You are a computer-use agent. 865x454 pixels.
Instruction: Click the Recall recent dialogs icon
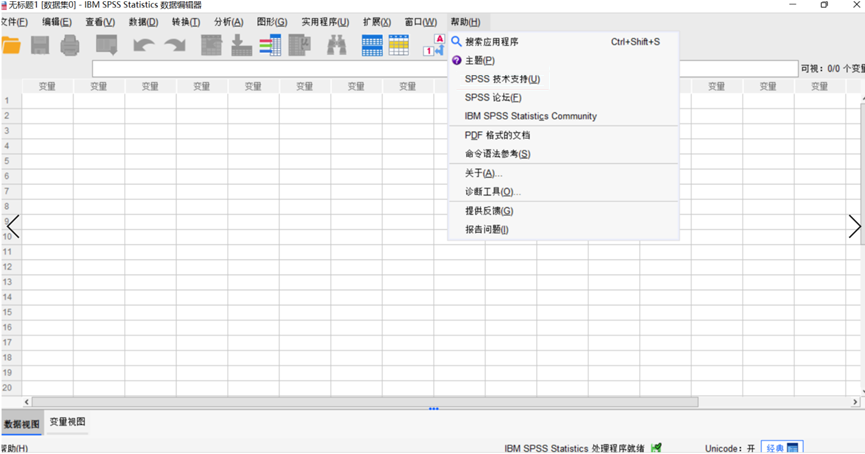106,45
